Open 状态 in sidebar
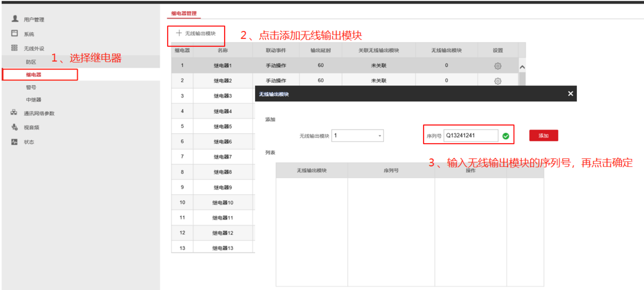 (29, 142)
